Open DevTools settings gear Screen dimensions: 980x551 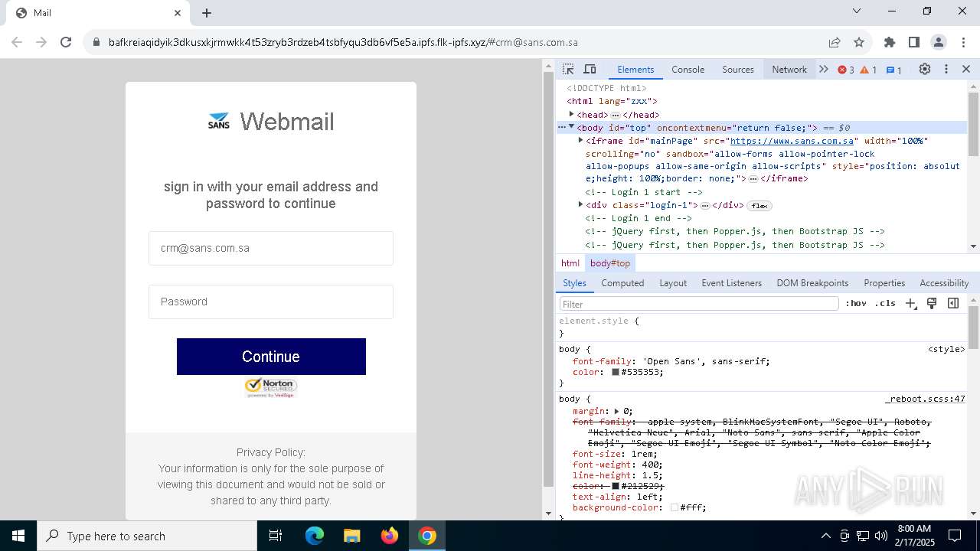tap(925, 69)
